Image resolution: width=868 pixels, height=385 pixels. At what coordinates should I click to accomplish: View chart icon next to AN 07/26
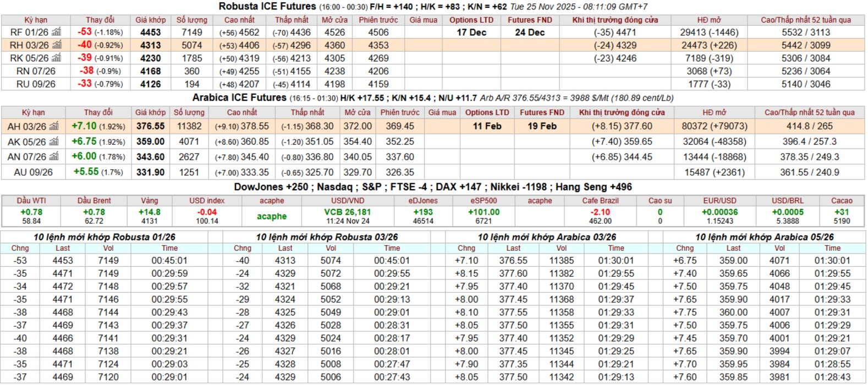point(54,157)
